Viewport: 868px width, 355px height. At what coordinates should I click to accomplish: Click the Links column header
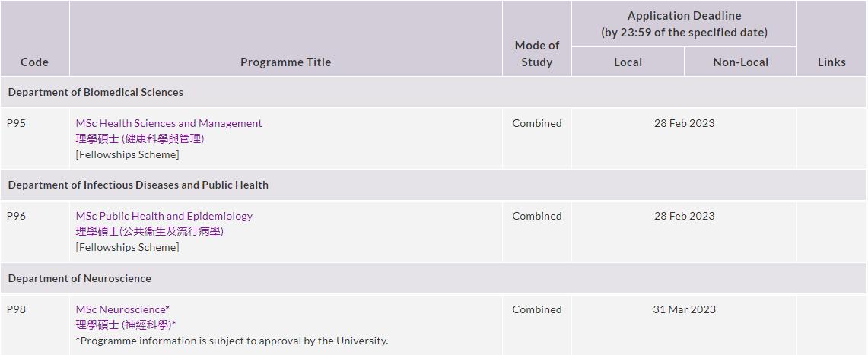point(831,62)
